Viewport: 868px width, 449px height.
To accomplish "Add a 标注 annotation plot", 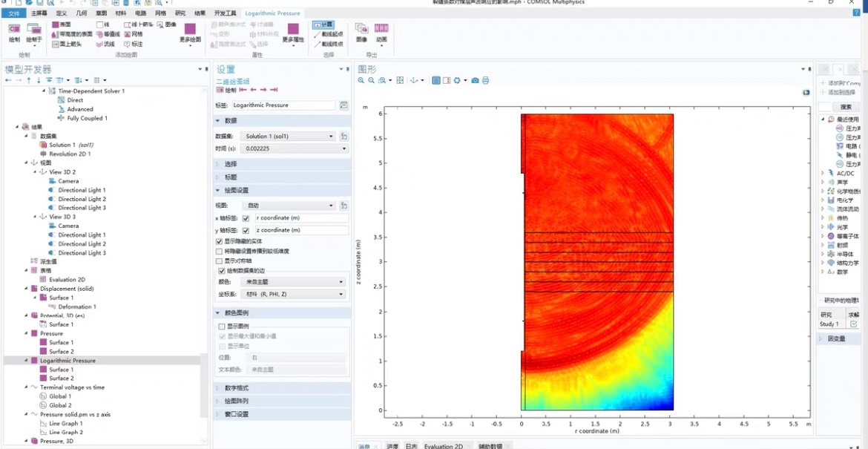I will pos(134,44).
